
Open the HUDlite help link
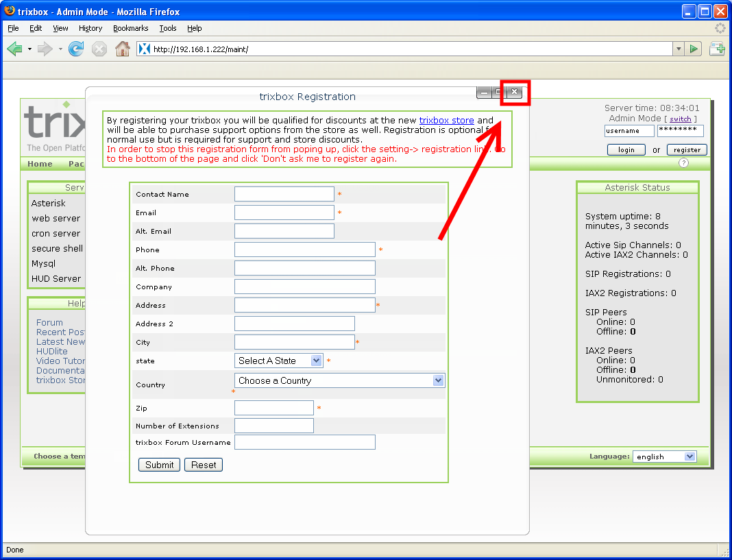tap(52, 351)
